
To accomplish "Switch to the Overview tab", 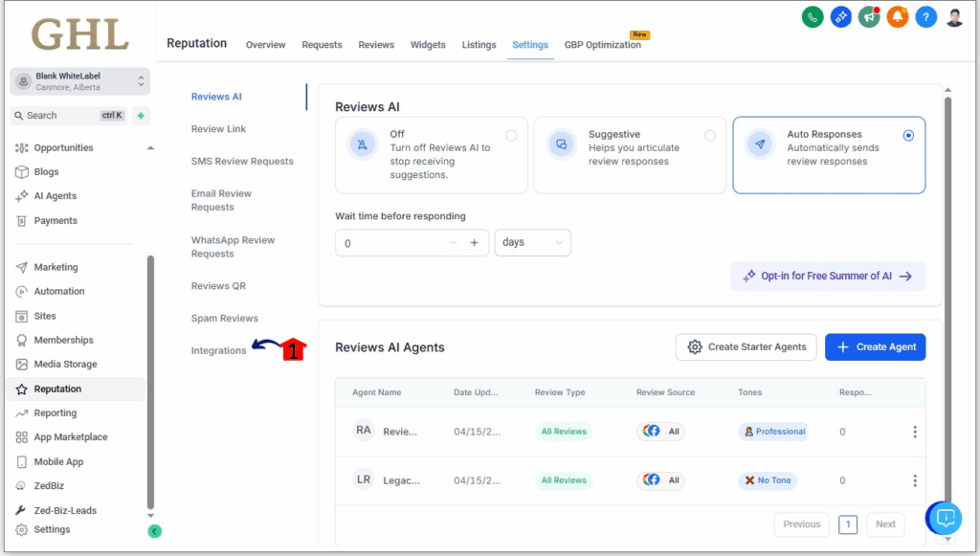I will pos(266,45).
